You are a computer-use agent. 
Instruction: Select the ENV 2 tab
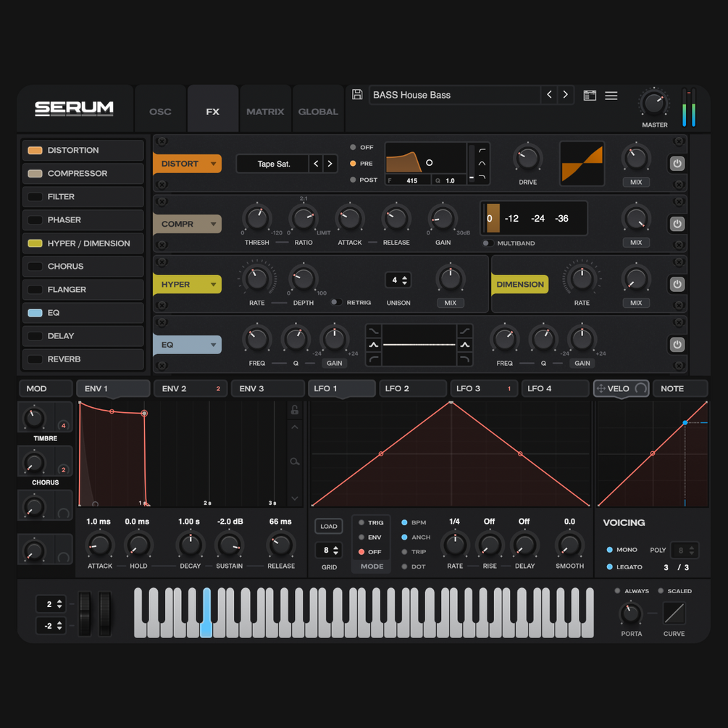(x=191, y=388)
